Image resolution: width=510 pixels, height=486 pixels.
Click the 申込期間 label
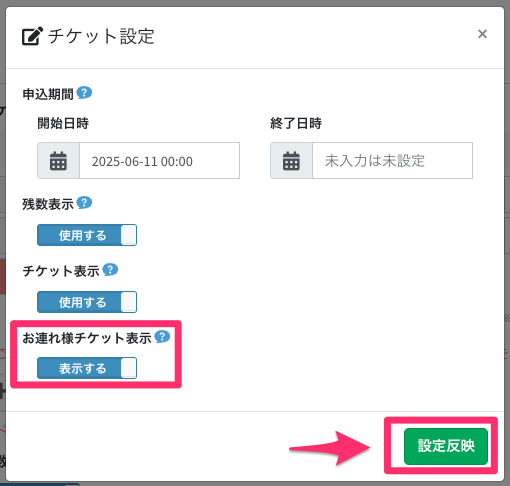click(48, 94)
